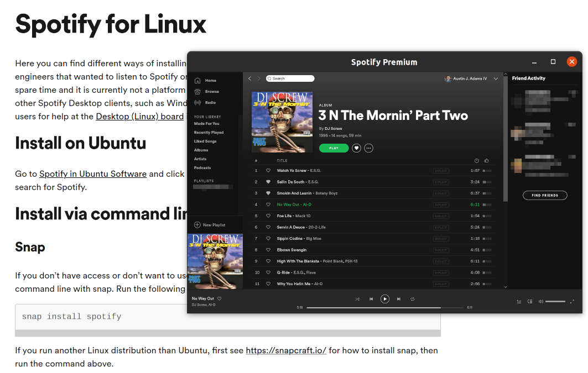Click the thumbs-up popularity column header icon

(487, 161)
